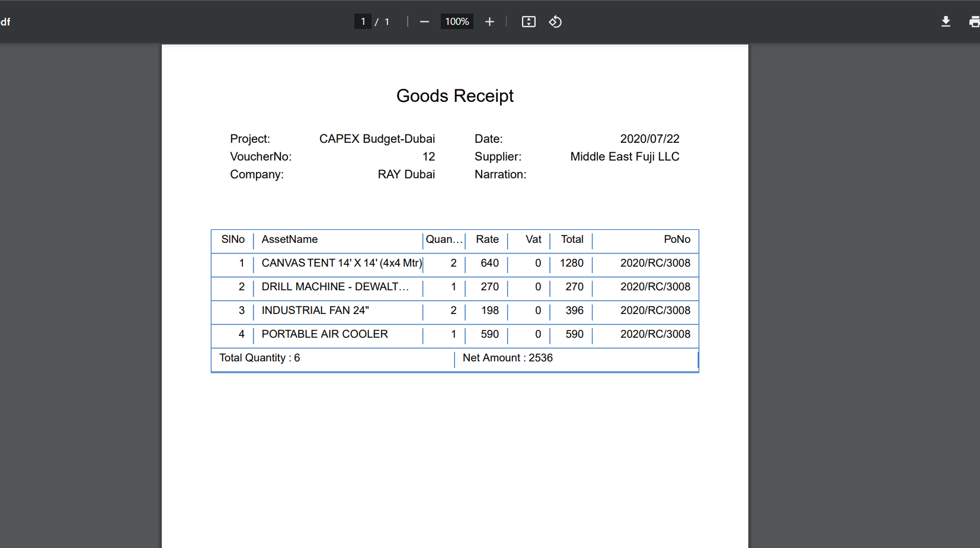Screen dimensions: 980x548
Task: Click the zoom out minus icon
Action: click(x=424, y=22)
